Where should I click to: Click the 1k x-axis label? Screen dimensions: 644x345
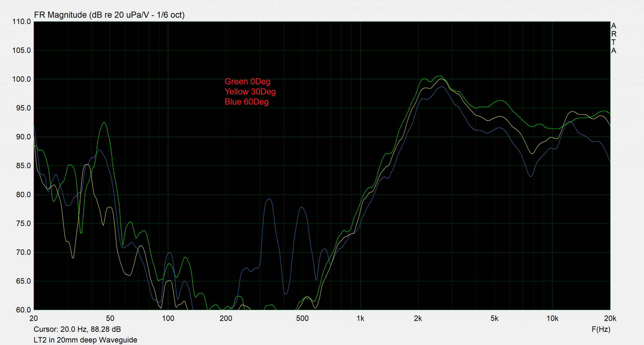coord(360,319)
